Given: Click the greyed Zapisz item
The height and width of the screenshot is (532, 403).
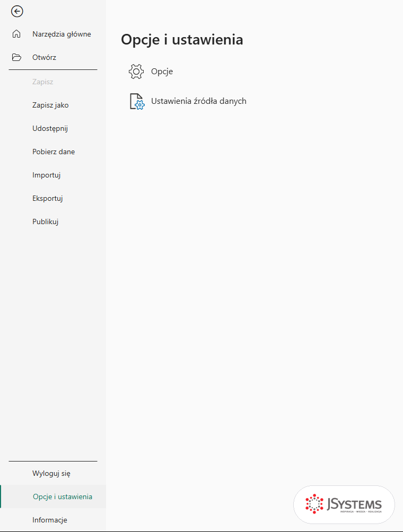Looking at the screenshot, I should [43, 82].
